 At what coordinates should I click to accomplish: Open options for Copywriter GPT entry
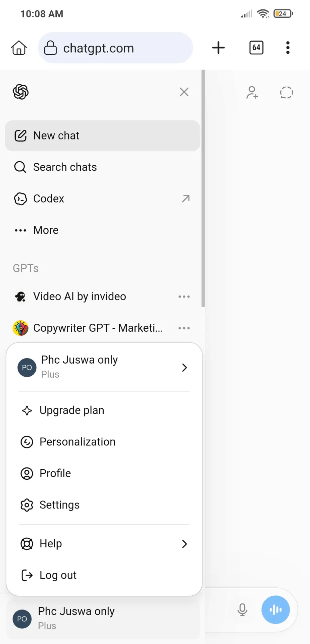[x=184, y=328]
